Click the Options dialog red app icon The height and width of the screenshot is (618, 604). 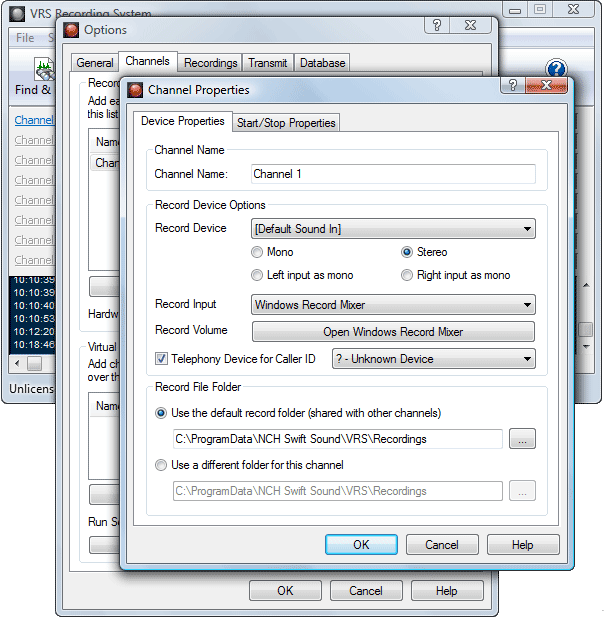(71, 30)
